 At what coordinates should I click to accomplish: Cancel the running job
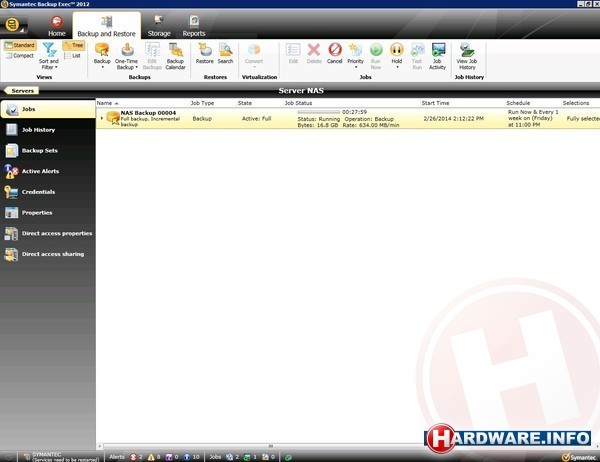[x=334, y=54]
